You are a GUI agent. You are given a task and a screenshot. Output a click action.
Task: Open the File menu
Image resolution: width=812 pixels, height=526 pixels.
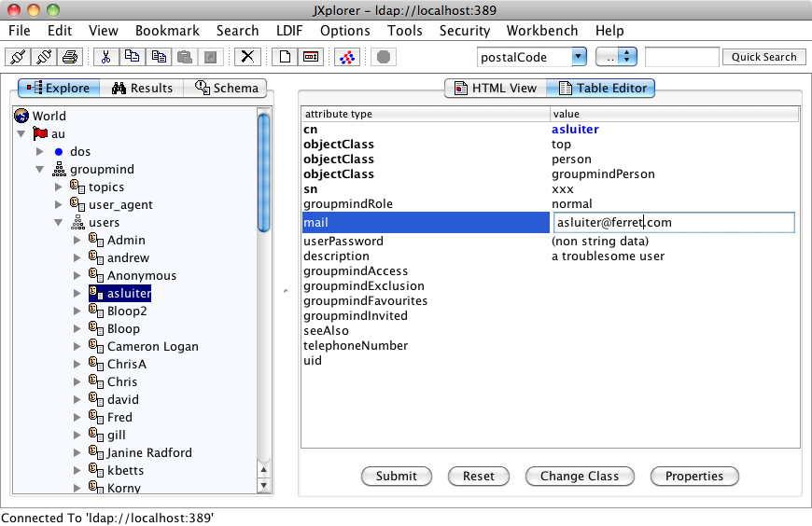pyautogui.click(x=20, y=31)
